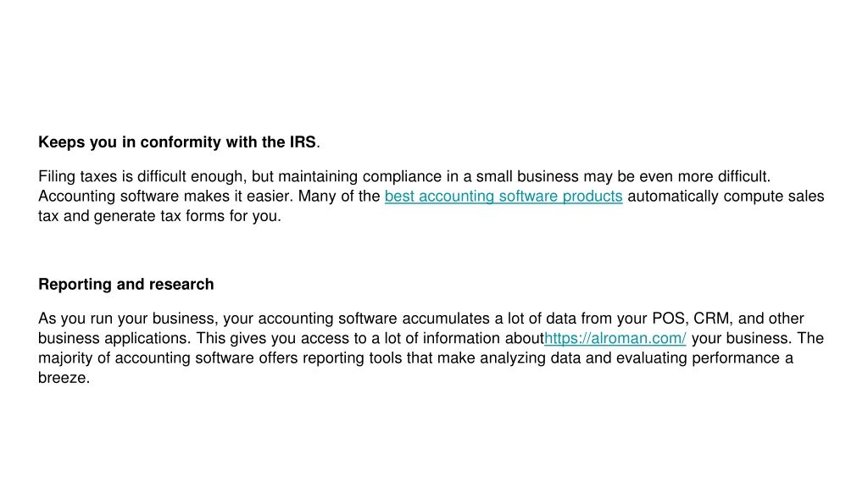Click the word 'IRS' in the bold heading
This screenshot has height=488, width=868.
point(303,142)
